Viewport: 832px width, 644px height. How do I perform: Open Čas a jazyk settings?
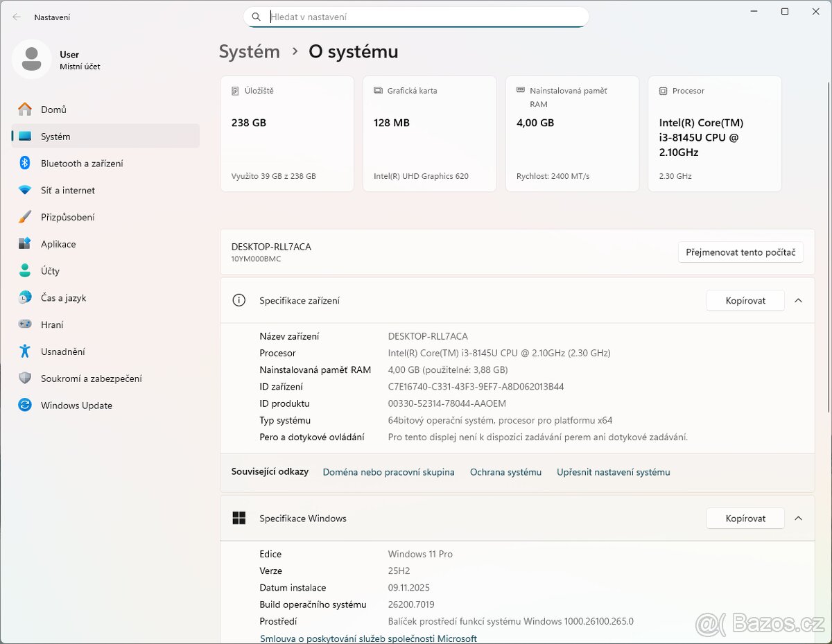click(x=64, y=297)
